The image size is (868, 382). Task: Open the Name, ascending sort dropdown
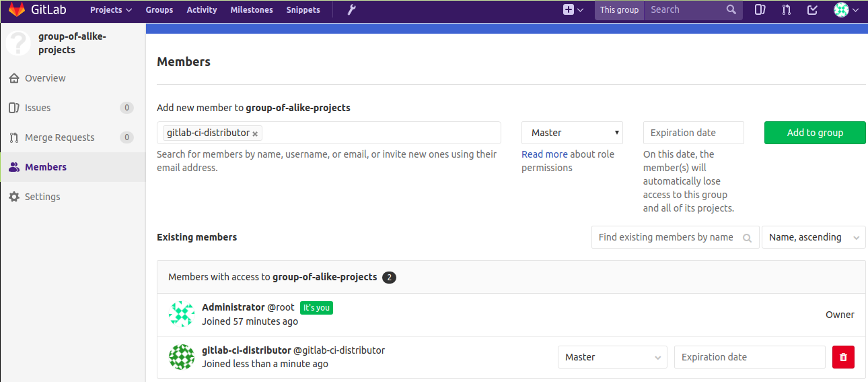point(813,237)
